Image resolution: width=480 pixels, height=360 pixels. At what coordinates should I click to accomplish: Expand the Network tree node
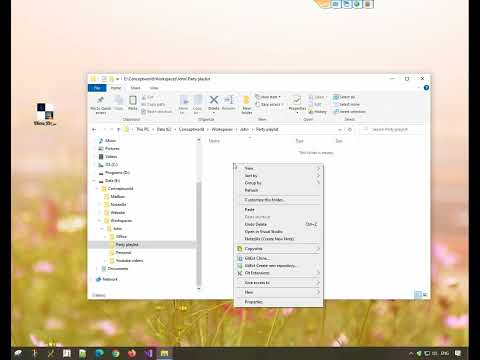coord(92,279)
